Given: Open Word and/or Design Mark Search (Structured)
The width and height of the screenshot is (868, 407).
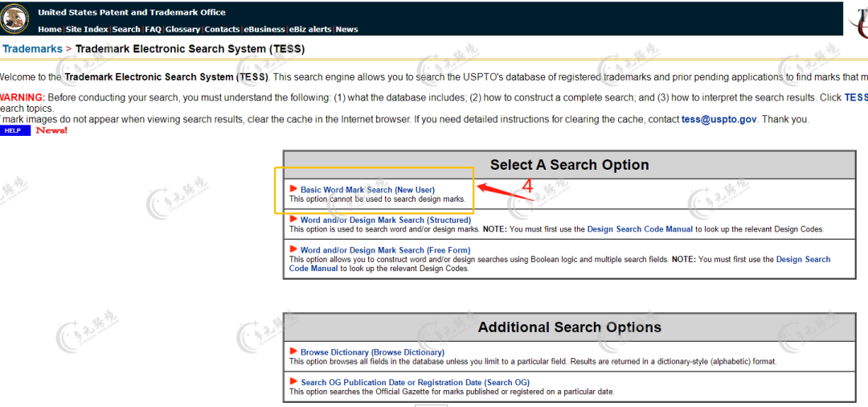Looking at the screenshot, I should (386, 220).
